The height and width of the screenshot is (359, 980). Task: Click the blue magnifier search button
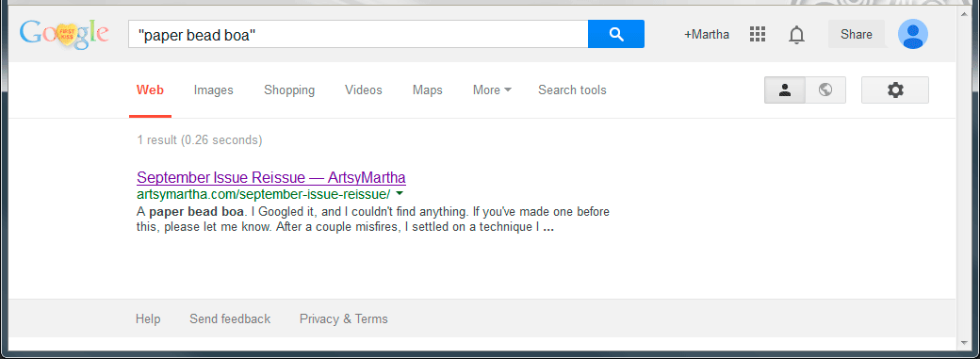point(616,34)
